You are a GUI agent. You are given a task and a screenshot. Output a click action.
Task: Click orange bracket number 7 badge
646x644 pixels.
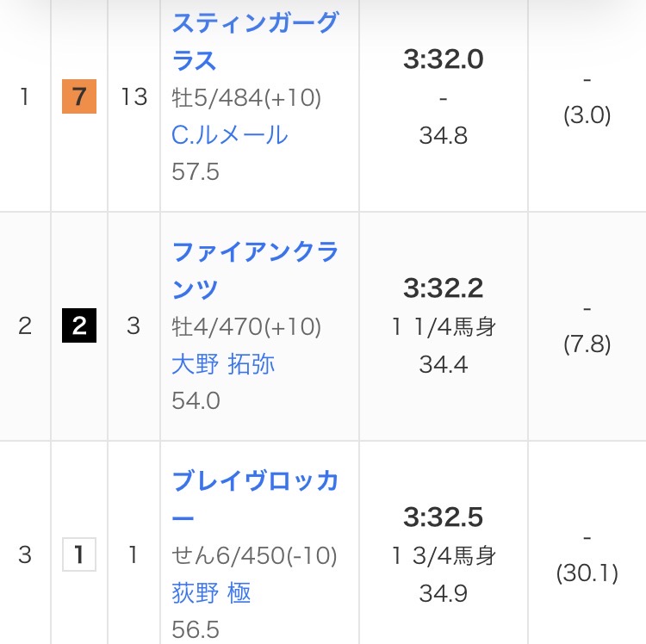point(79,97)
